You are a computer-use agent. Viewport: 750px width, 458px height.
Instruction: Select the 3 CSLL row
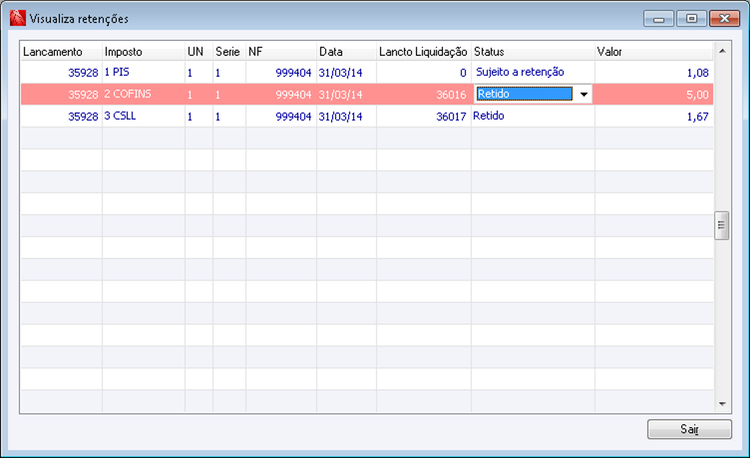pyautogui.click(x=367, y=116)
